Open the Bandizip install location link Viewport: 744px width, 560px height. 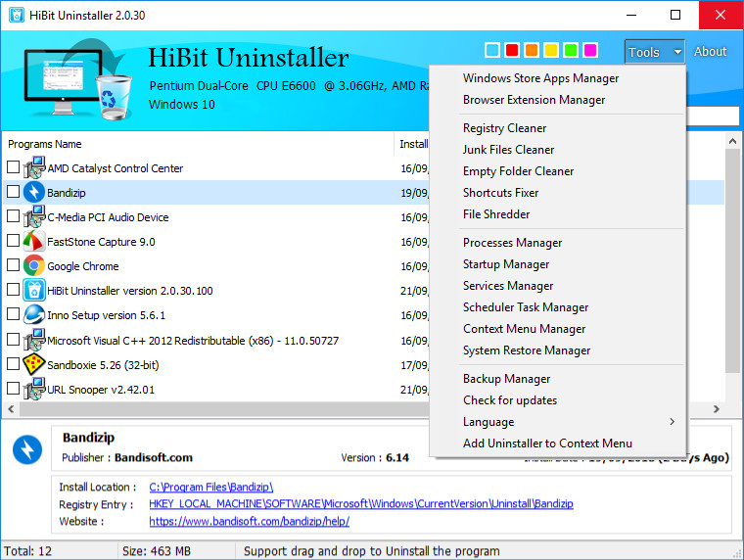coord(210,487)
